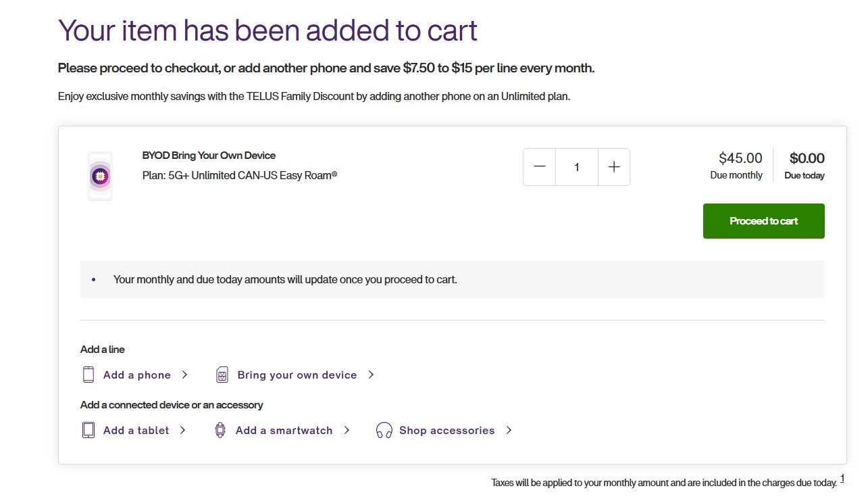Image resolution: width=868 pixels, height=501 pixels.
Task: Click the headphones icon
Action: coord(384,430)
